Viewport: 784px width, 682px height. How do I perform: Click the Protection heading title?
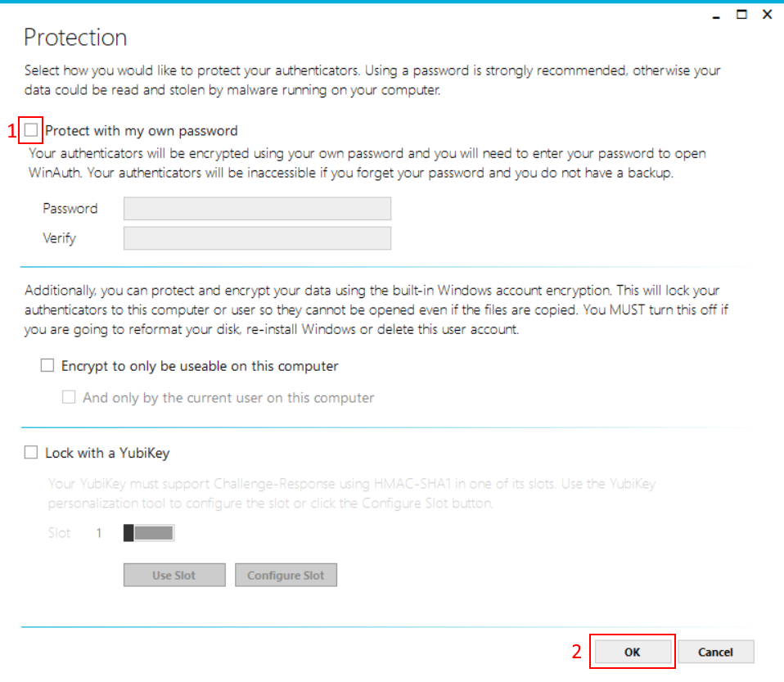coord(75,38)
